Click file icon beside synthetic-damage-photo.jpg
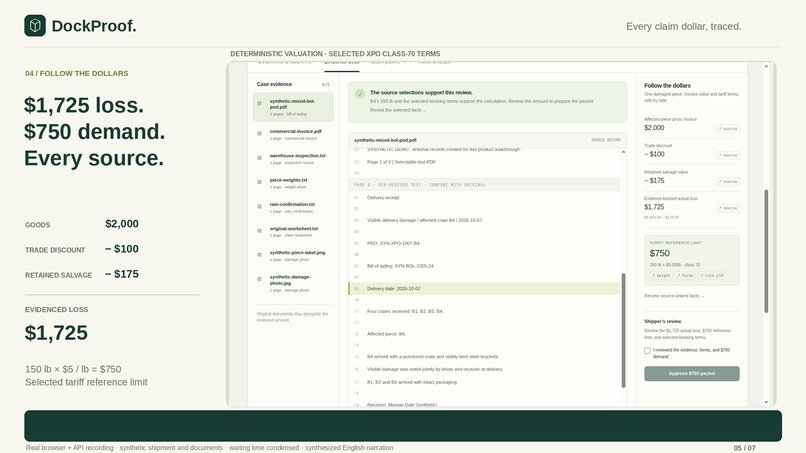This screenshot has height=453, width=806. pos(260,279)
